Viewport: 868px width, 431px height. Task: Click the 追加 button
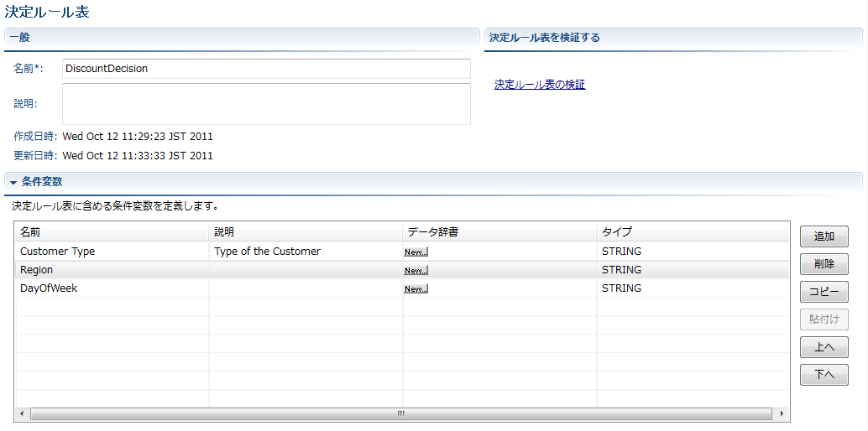coord(824,236)
